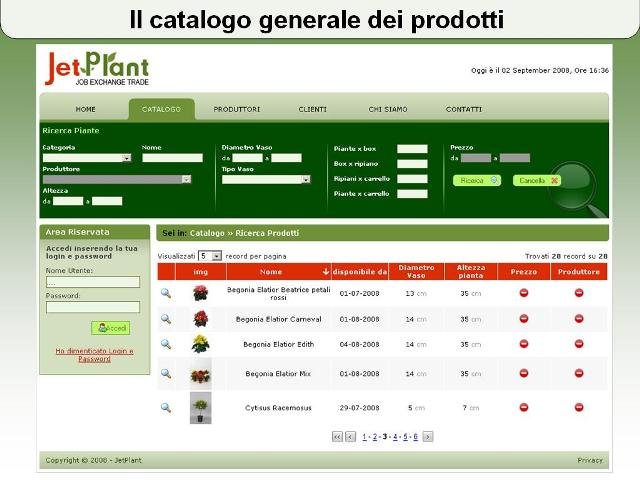Click magnifier icon for Begonia Elatior Carneval
The height and width of the screenshot is (480, 640).
coord(166,319)
